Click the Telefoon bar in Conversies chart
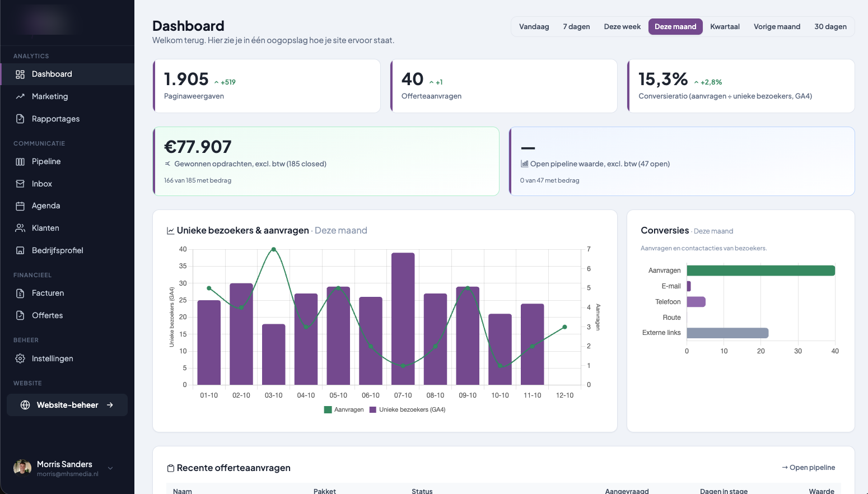The width and height of the screenshot is (868, 494). pyautogui.click(x=696, y=302)
